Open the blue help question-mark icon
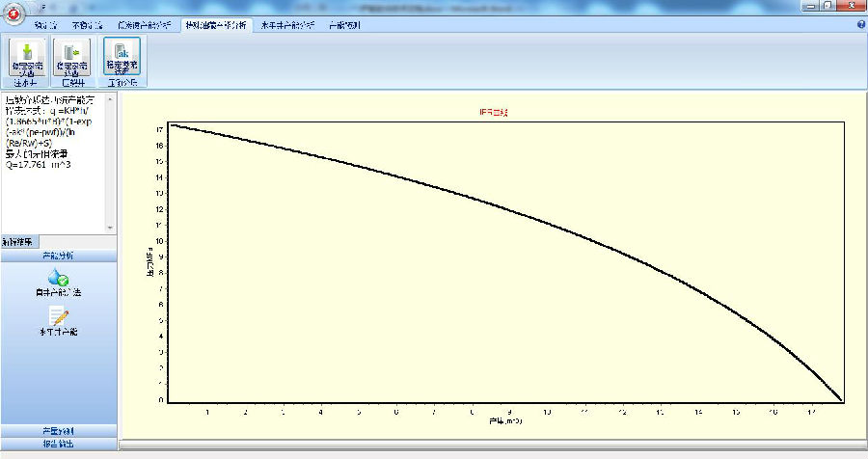This screenshot has height=459, width=868. point(861,25)
